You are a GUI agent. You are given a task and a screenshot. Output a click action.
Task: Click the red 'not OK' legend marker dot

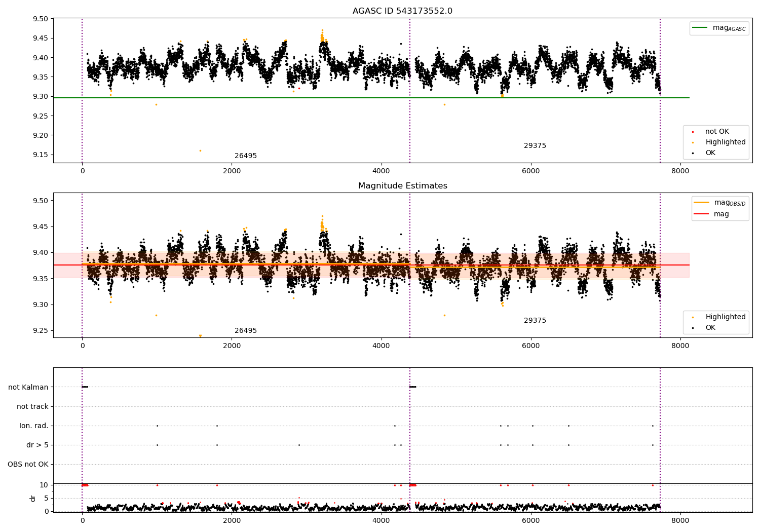tap(693, 132)
